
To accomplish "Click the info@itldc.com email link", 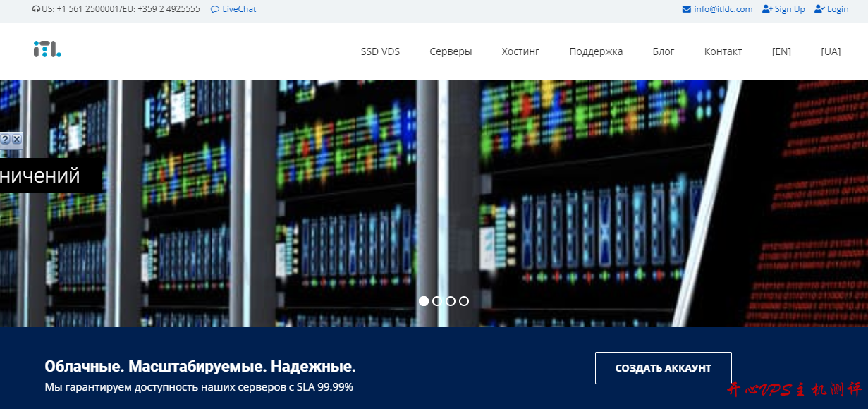I will pos(723,9).
